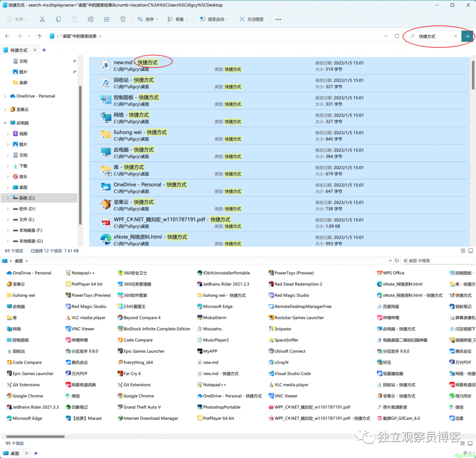The height and width of the screenshot is (458, 476).
Task: Open the 查看 view dropdown
Action: [x=178, y=19]
